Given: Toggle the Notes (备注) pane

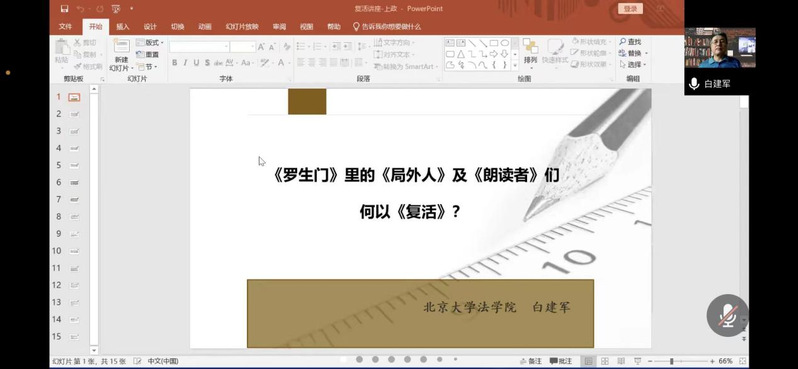Looking at the screenshot, I should [x=531, y=361].
